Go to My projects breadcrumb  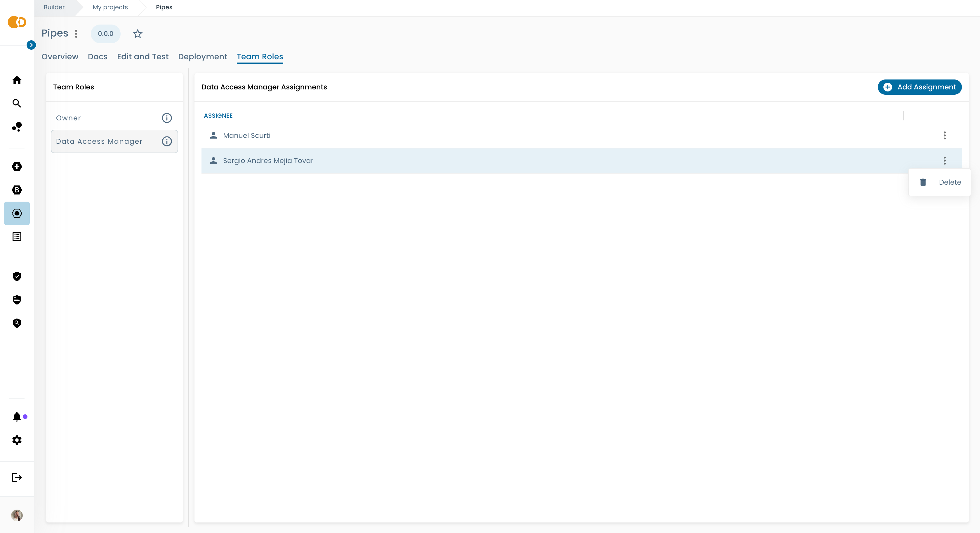click(x=110, y=7)
